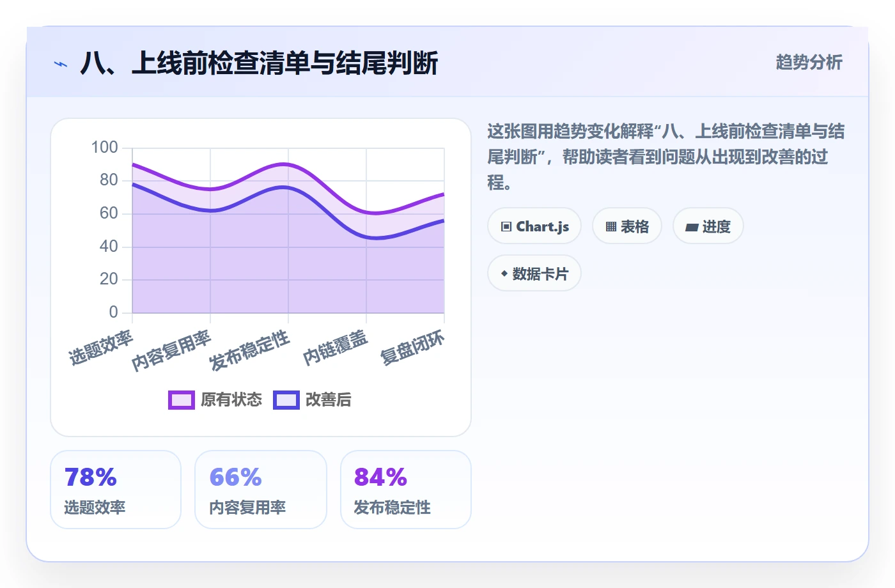The image size is (895, 588).
Task: Open the 78% 选题效率 stat card
Action: click(116, 490)
